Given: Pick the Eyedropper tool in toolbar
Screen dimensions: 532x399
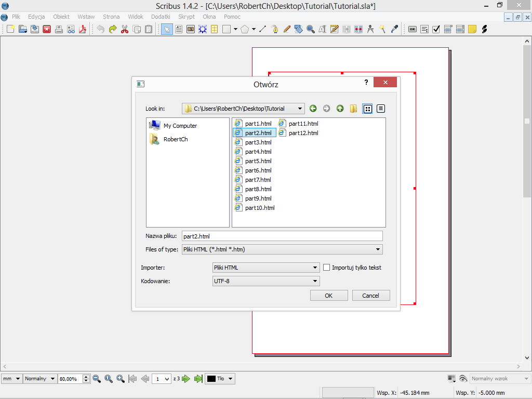Looking at the screenshot, I should (395, 29).
